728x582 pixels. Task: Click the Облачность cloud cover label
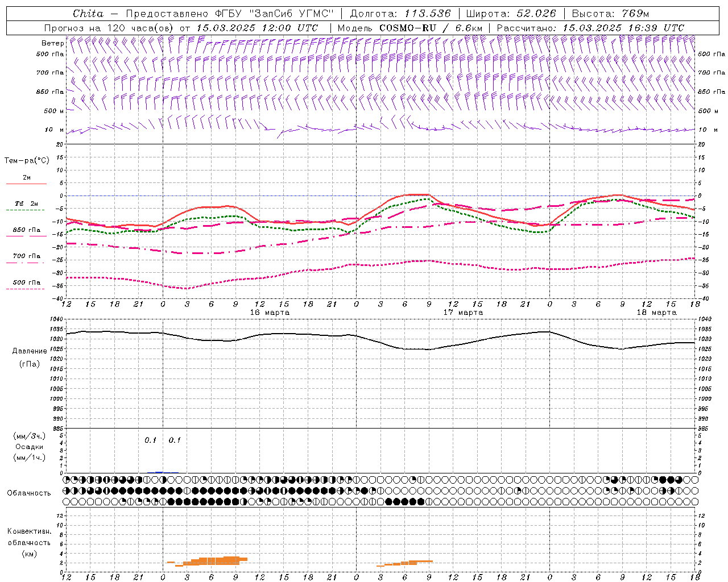[x=29, y=493]
